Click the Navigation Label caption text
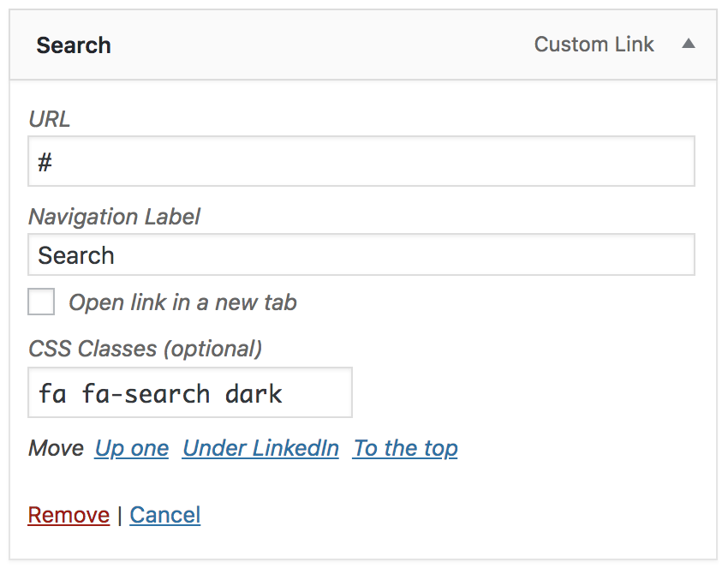 pos(114,217)
